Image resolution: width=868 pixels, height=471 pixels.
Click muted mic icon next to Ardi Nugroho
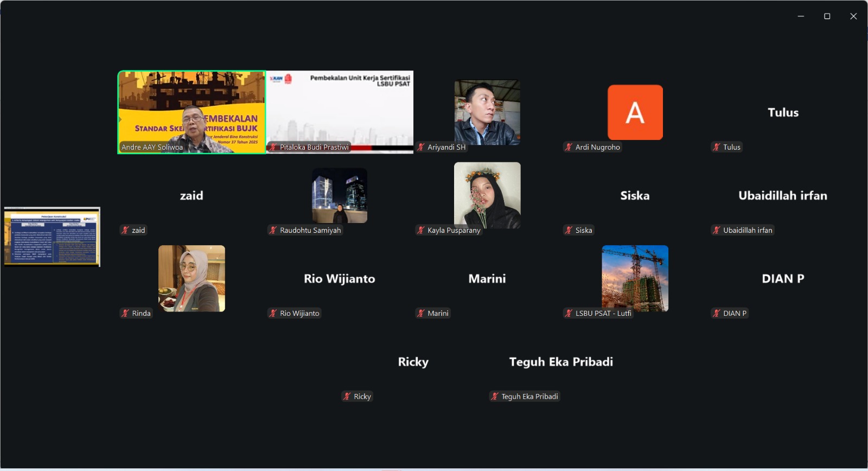pos(569,147)
